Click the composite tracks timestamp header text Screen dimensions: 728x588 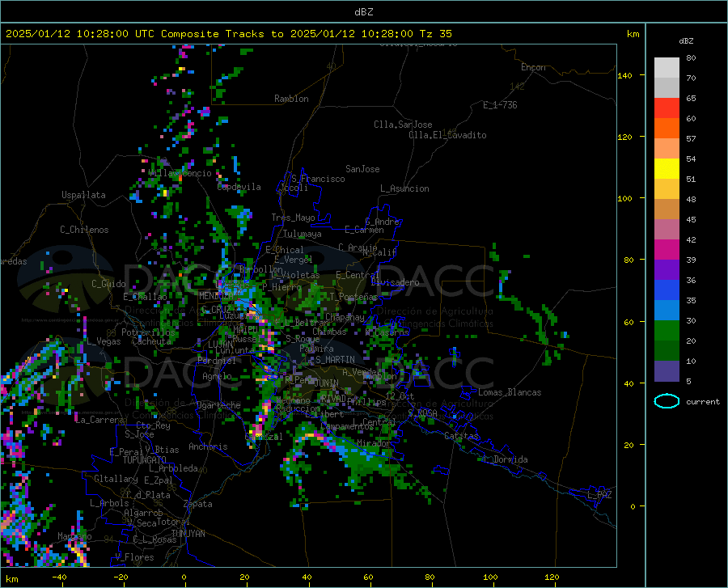tap(229, 34)
